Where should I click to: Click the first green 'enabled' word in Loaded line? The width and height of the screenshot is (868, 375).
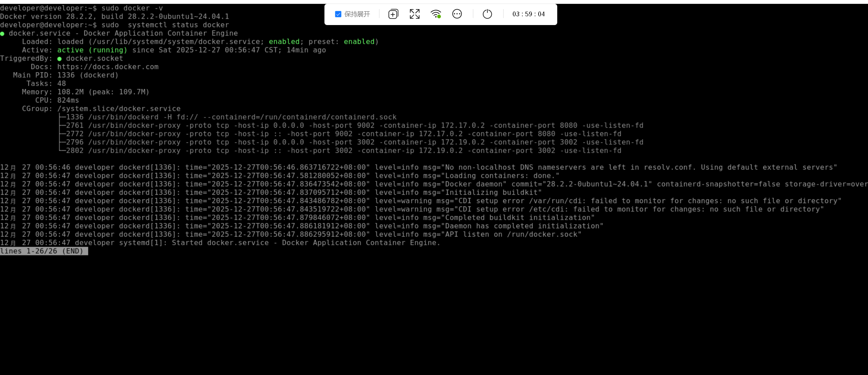click(x=284, y=42)
